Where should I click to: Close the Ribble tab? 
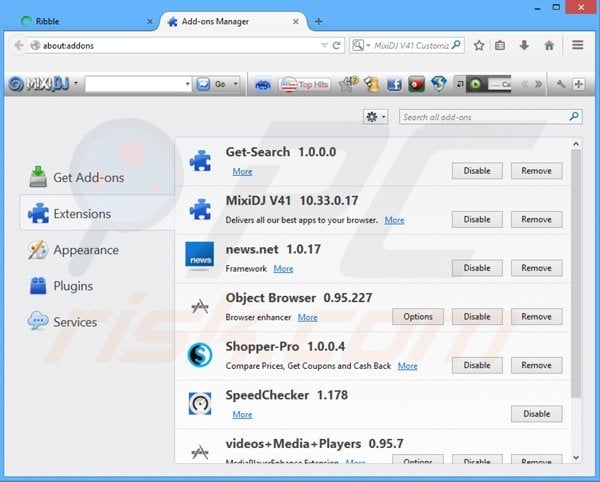(150, 22)
